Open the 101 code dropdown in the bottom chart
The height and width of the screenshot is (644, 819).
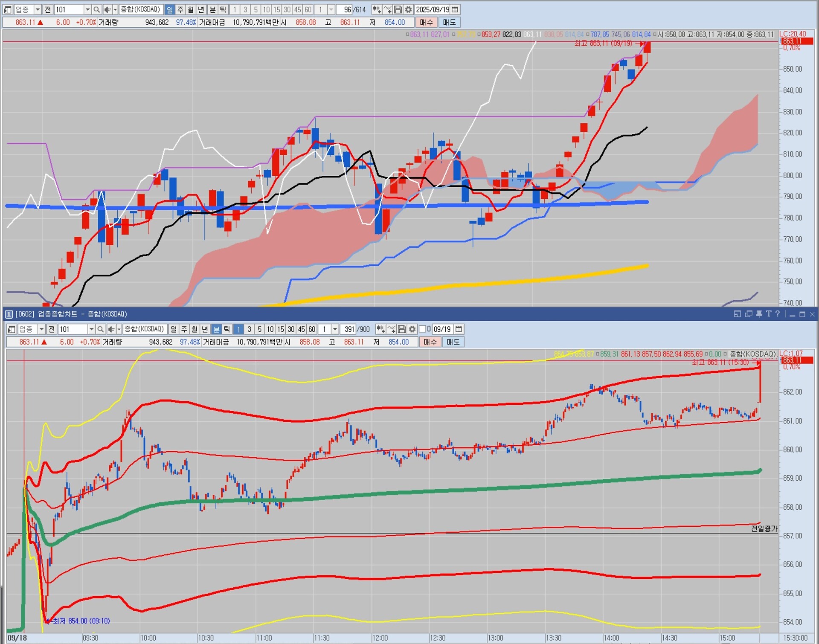(91, 329)
